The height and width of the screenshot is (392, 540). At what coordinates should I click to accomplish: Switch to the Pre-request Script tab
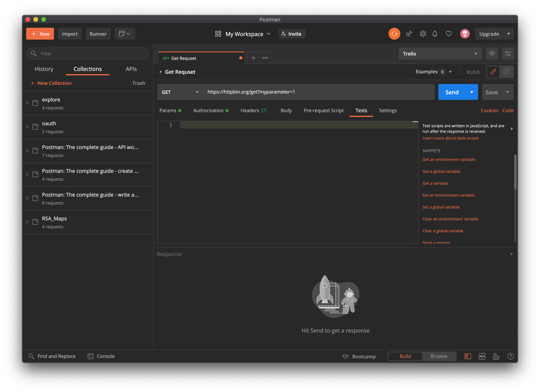point(324,110)
